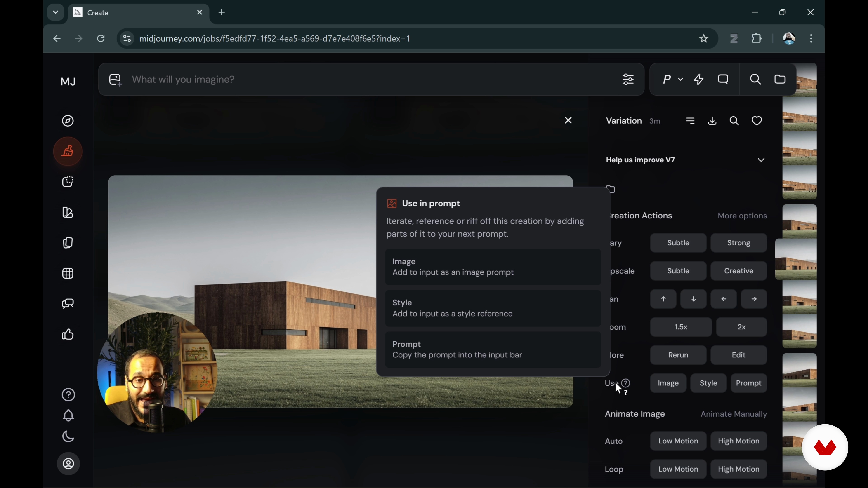Bookmark this page with star icon

coord(704,39)
